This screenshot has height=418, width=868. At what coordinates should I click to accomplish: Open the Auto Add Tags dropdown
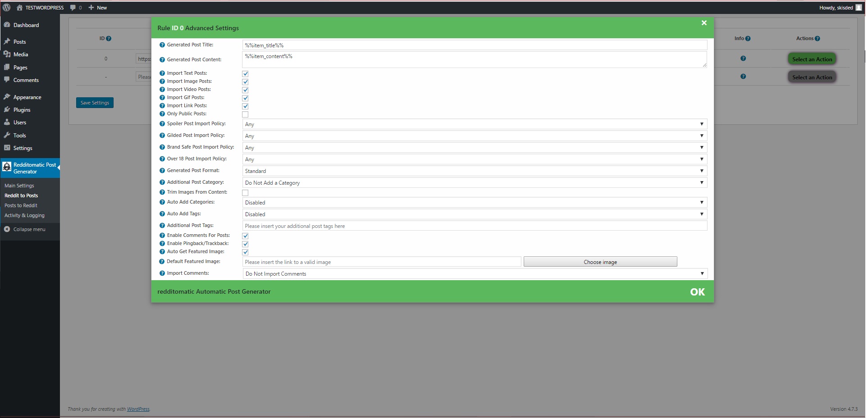coord(475,214)
